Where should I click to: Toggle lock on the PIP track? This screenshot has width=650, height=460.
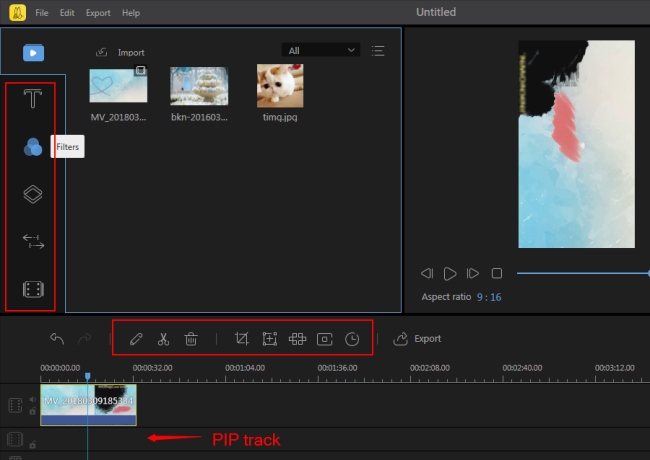pos(31,447)
